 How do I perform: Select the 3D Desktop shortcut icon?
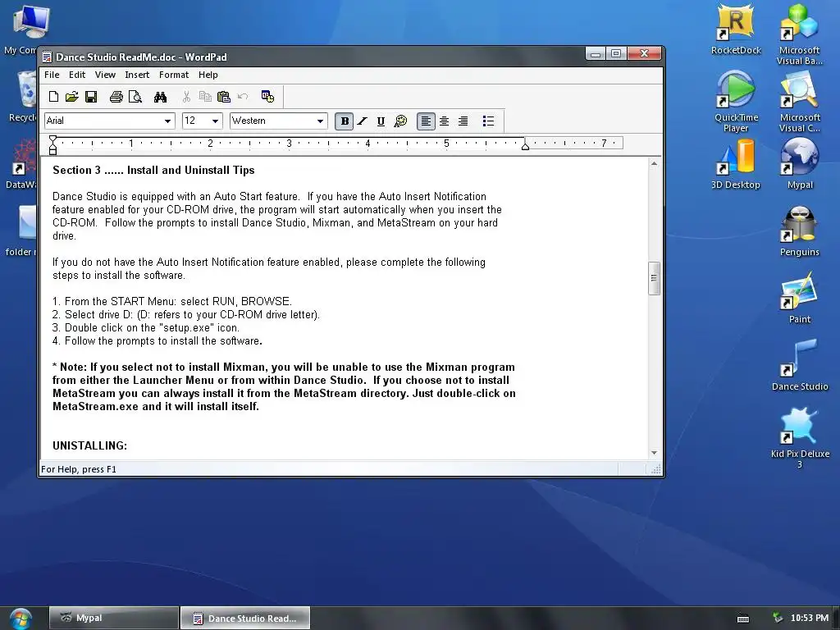736,163
